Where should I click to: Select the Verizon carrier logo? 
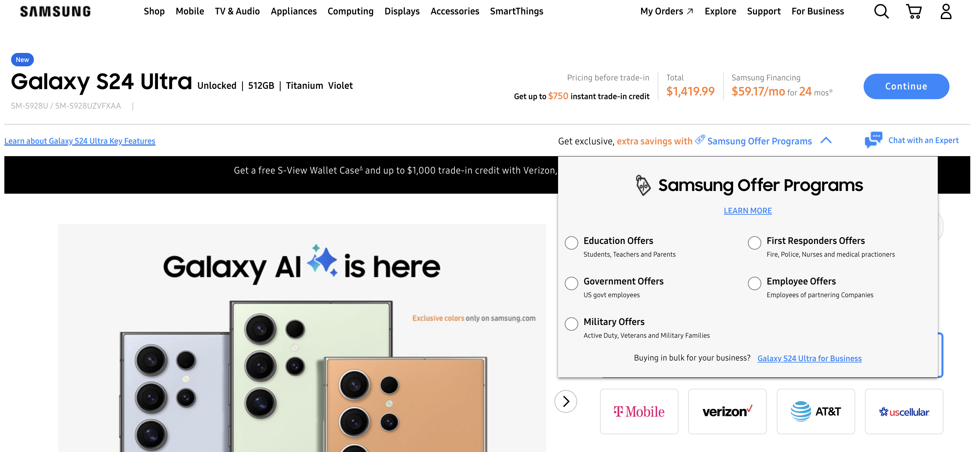click(727, 411)
